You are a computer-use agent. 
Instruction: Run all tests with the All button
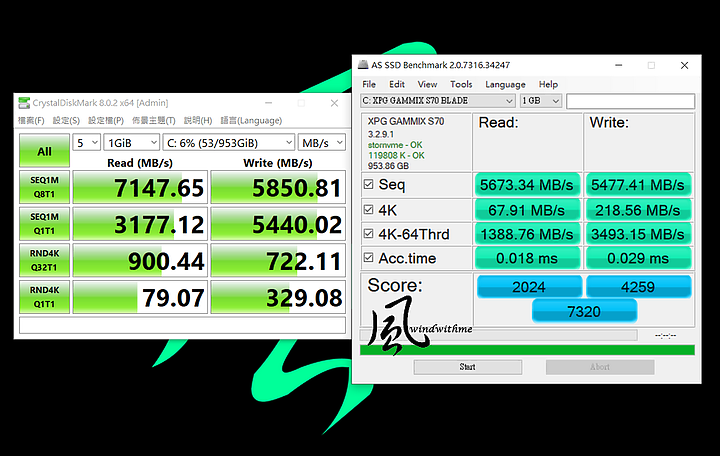pos(45,151)
